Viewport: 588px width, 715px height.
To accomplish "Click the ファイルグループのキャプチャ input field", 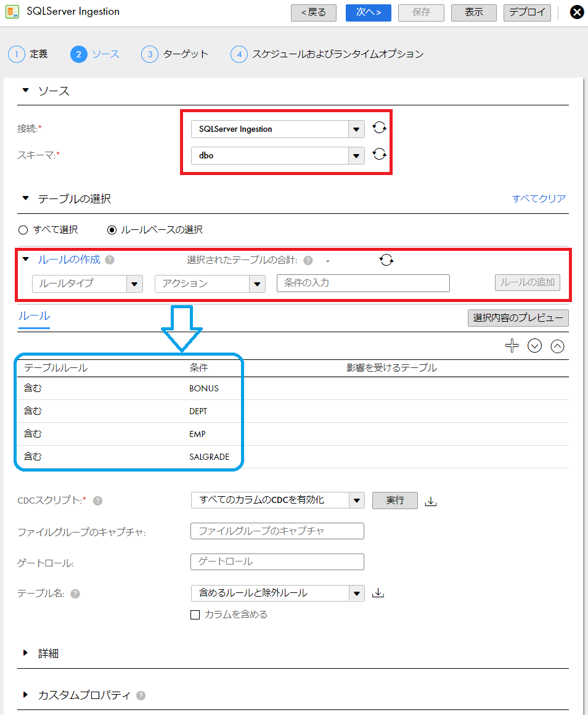I will (x=277, y=531).
